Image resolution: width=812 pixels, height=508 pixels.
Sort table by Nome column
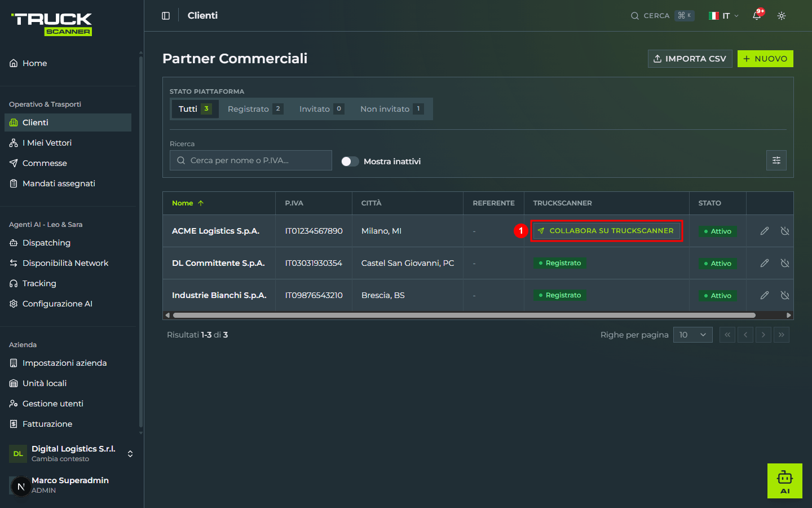pos(188,203)
